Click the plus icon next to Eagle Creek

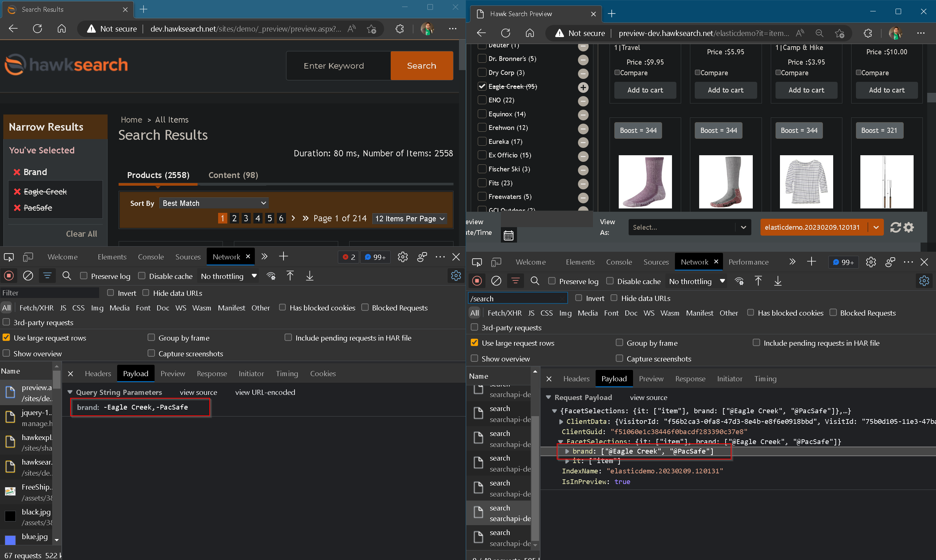point(583,87)
